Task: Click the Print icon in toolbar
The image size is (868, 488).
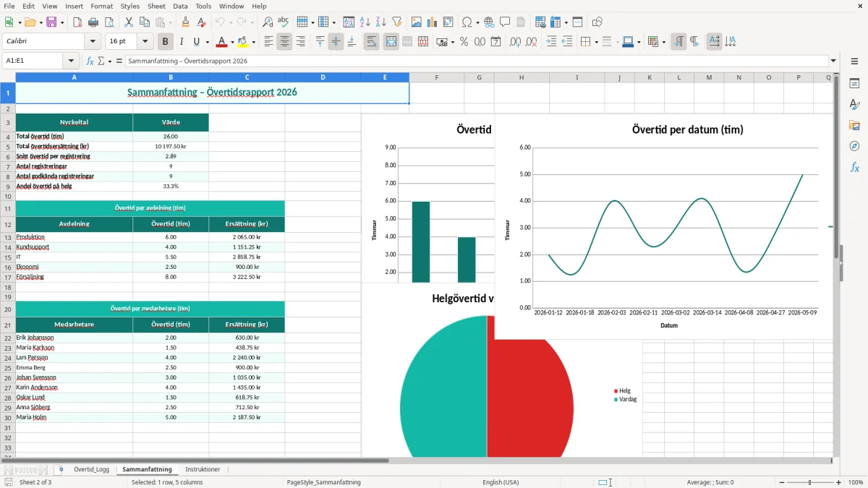Action: [93, 22]
